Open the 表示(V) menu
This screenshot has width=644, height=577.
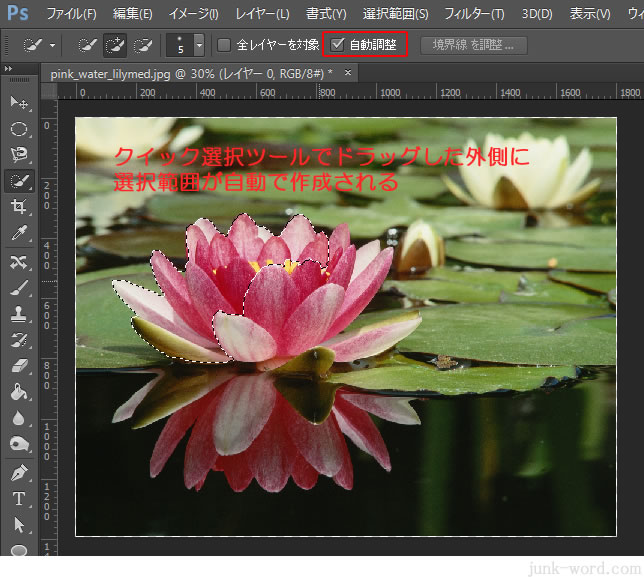[590, 14]
